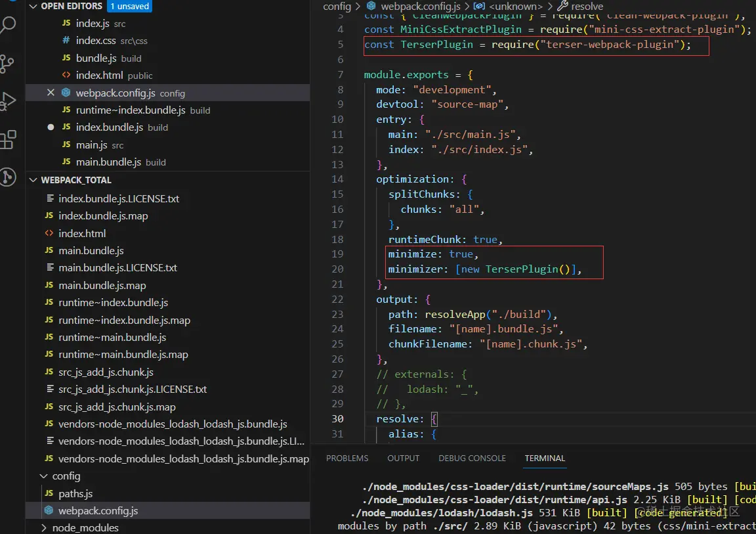The width and height of the screenshot is (756, 534).
Task: Open vendors-node_modules_lodash_lodash_js.bundle.js.map file
Action: (168, 458)
